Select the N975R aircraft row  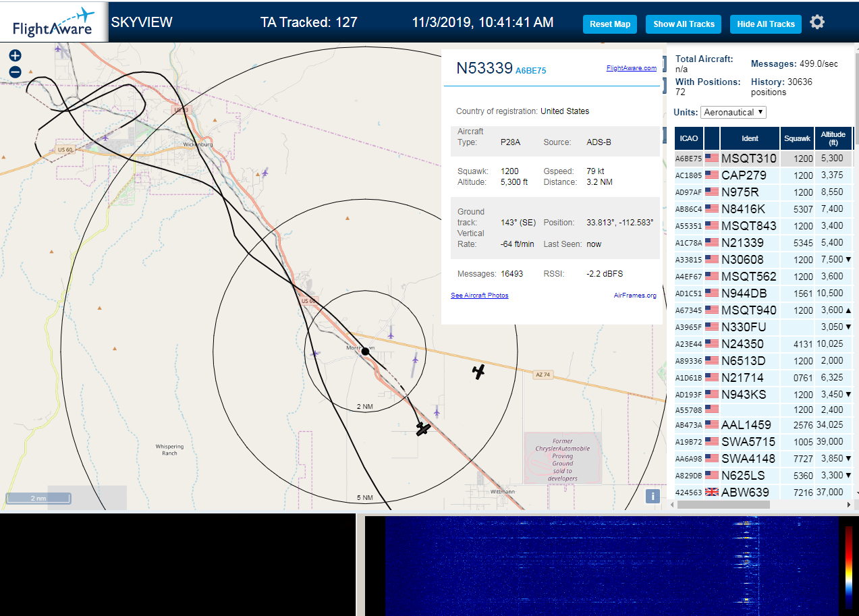coord(764,192)
